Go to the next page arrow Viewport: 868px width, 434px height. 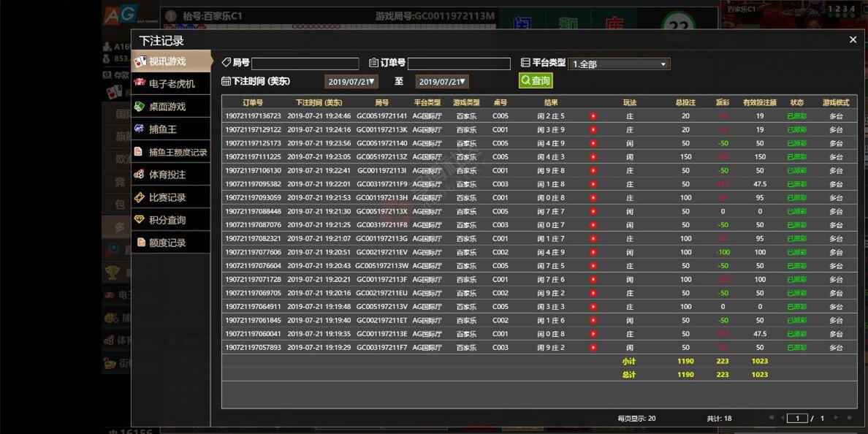click(836, 417)
